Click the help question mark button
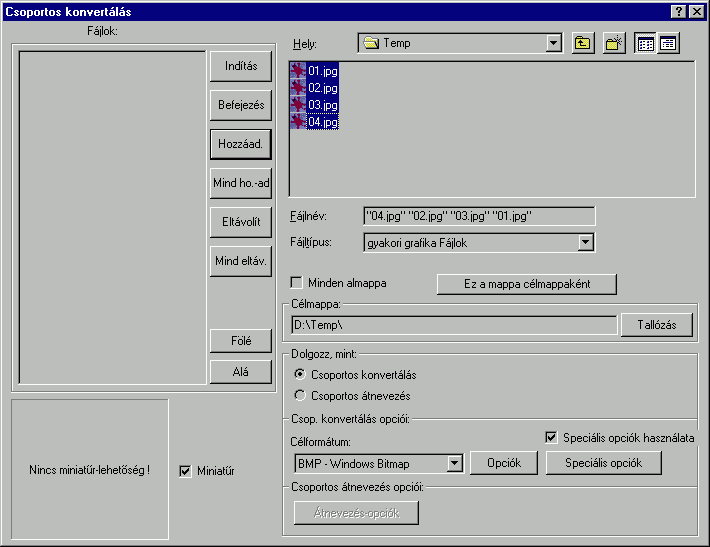The height and width of the screenshot is (547, 710). [678, 11]
